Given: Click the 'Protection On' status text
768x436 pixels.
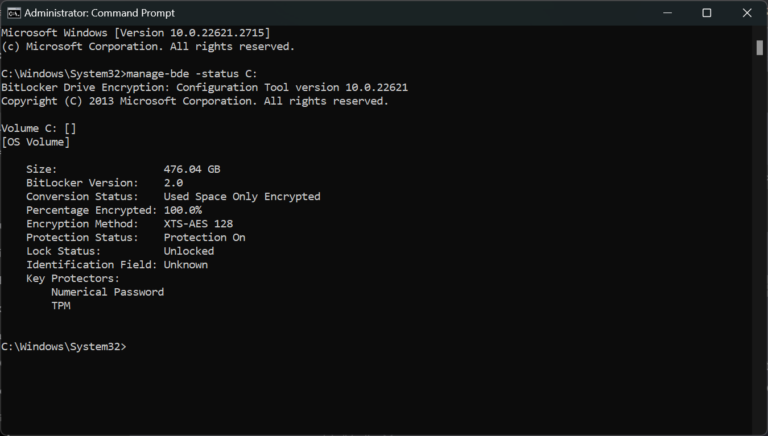Looking at the screenshot, I should click(x=204, y=238).
